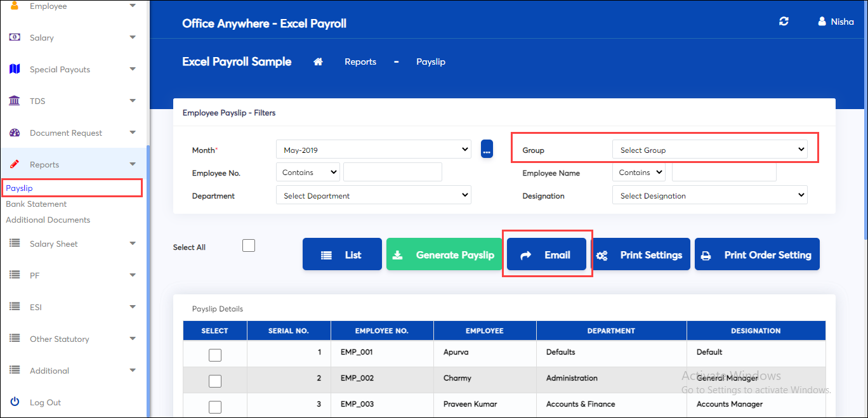Select the checkbox for employee Charmy

pyautogui.click(x=215, y=381)
